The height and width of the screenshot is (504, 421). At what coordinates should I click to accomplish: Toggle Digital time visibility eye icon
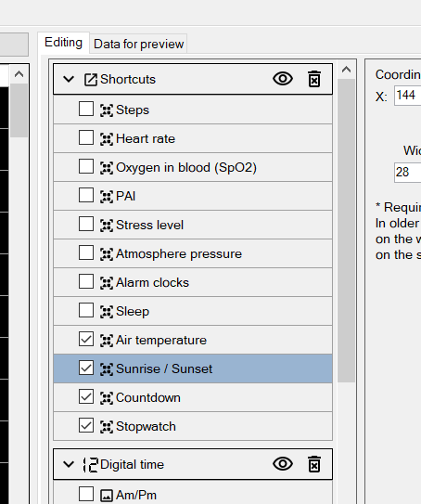[283, 464]
